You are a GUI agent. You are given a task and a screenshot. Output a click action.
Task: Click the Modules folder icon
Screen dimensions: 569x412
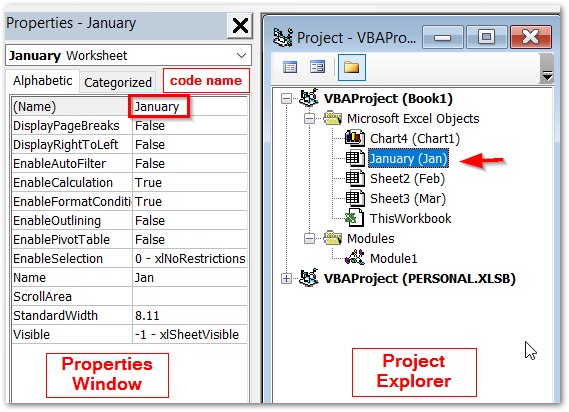pyautogui.click(x=332, y=238)
